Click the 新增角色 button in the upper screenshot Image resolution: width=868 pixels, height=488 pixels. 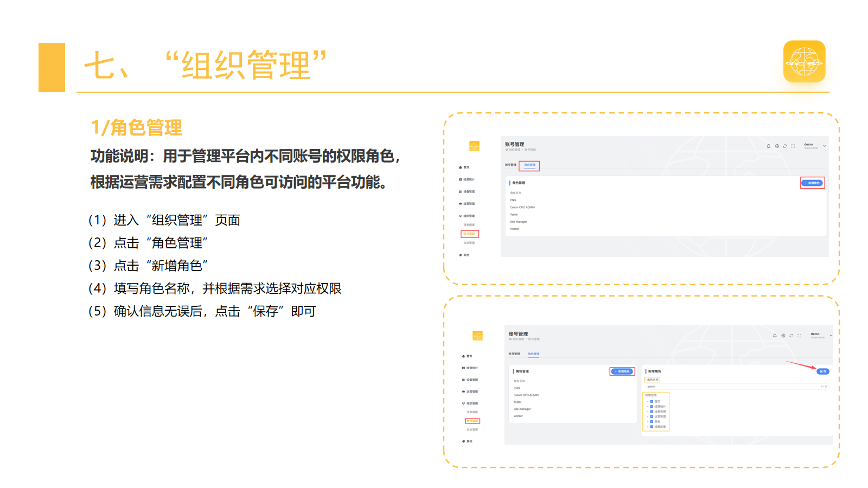[812, 183]
